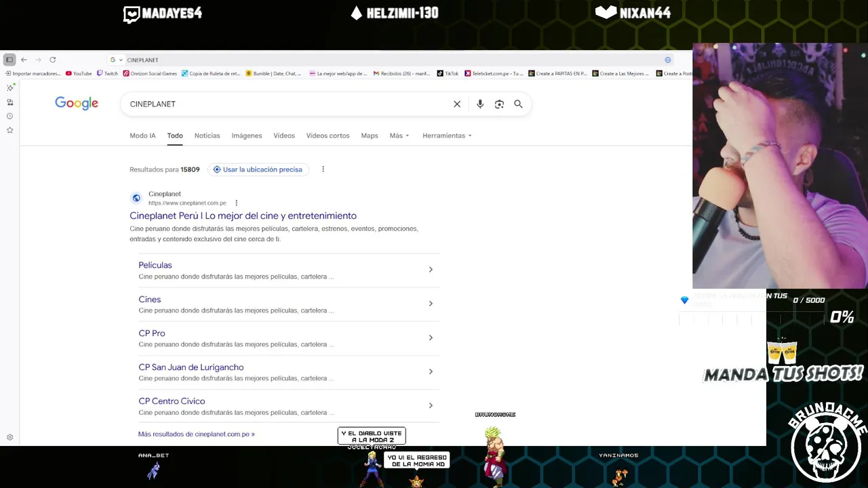868x488 pixels.
Task: Open the YouTube bookmark
Action: point(79,73)
